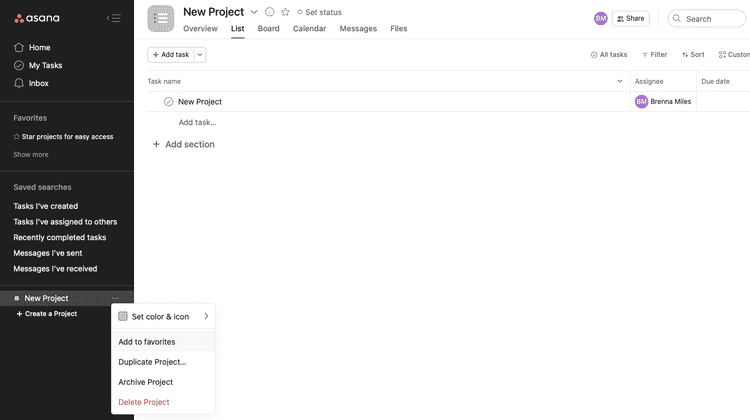Click Show more under Favorites

click(31, 155)
